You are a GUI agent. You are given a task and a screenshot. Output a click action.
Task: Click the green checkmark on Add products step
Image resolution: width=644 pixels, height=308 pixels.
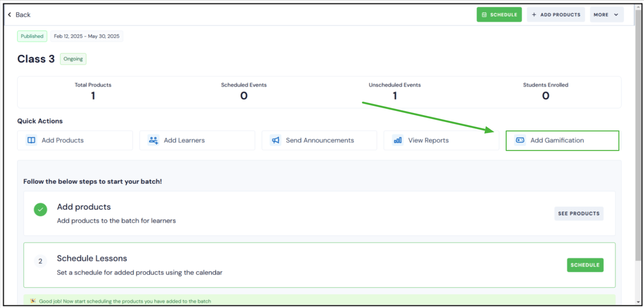40,209
